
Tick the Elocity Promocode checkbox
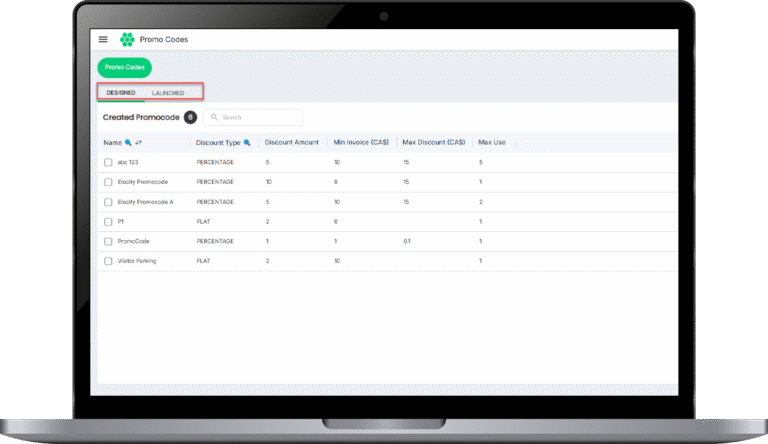tap(108, 182)
